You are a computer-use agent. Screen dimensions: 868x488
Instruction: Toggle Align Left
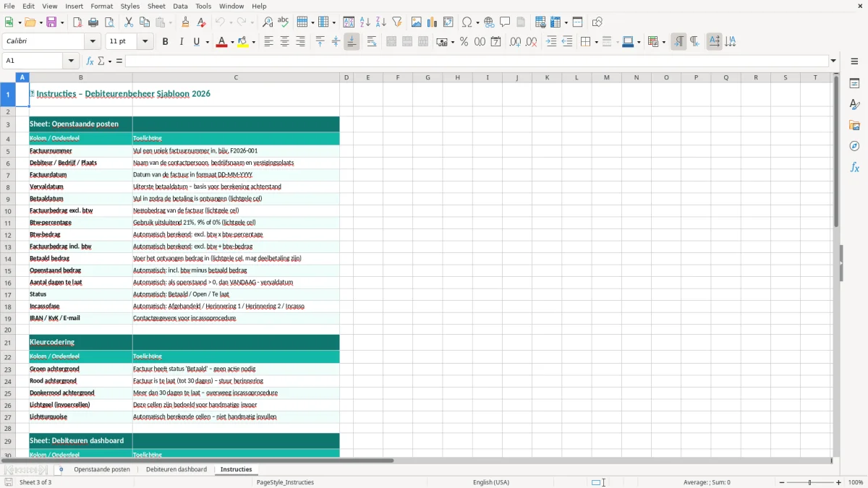tap(268, 42)
